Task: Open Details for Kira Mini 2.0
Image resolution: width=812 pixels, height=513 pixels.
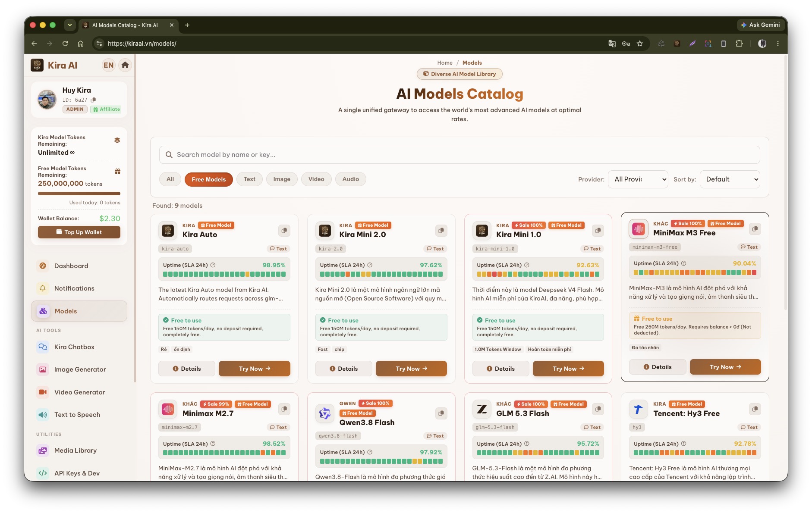Action: pos(344,369)
